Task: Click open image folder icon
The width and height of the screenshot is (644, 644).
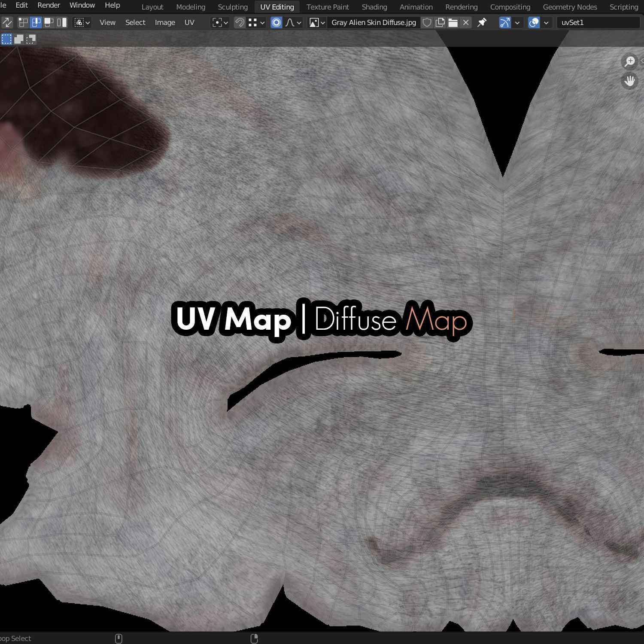Action: [x=453, y=22]
